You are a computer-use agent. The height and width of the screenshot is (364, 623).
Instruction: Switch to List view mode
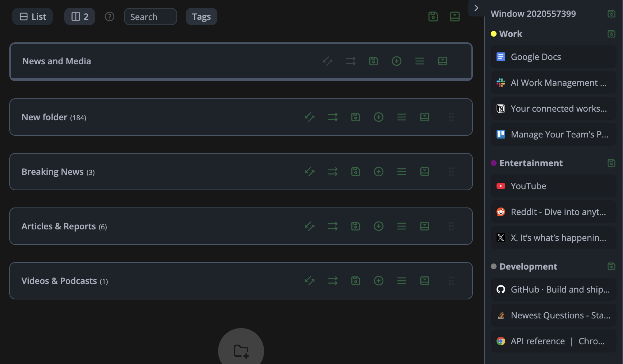pos(32,17)
